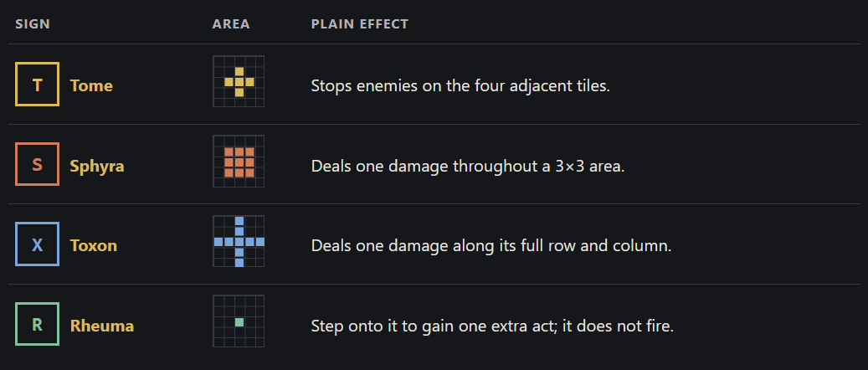Viewport: 868px width, 370px height.
Task: Click the Rheuma extra act description
Action: (x=492, y=326)
